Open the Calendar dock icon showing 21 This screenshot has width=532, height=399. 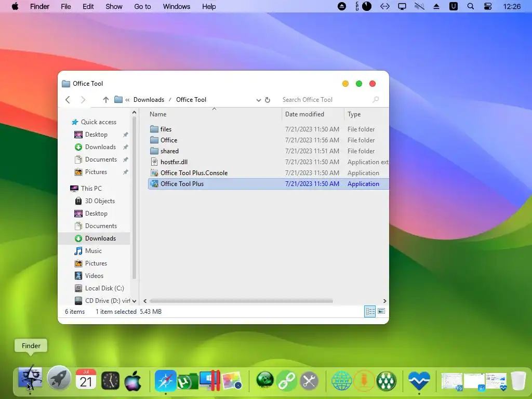86,380
